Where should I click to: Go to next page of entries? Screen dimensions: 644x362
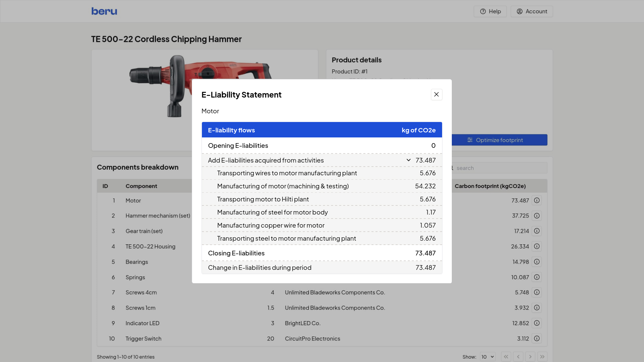[530, 357]
